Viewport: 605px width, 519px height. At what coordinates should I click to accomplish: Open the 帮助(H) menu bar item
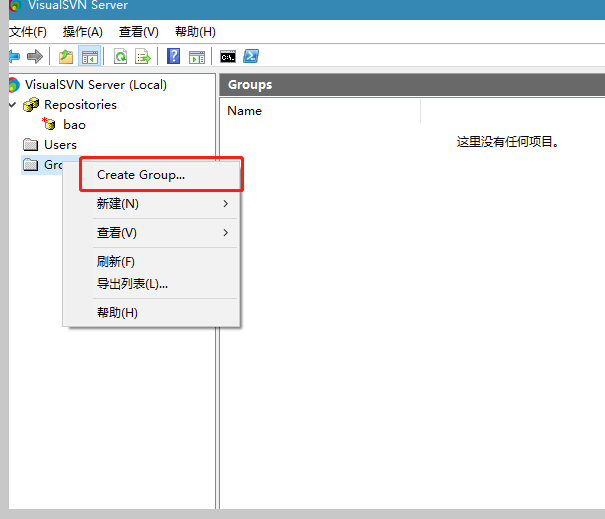(195, 32)
